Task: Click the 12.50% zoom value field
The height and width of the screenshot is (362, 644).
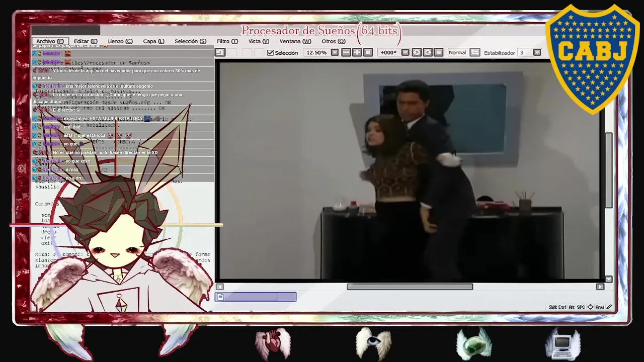Action: tap(316, 52)
